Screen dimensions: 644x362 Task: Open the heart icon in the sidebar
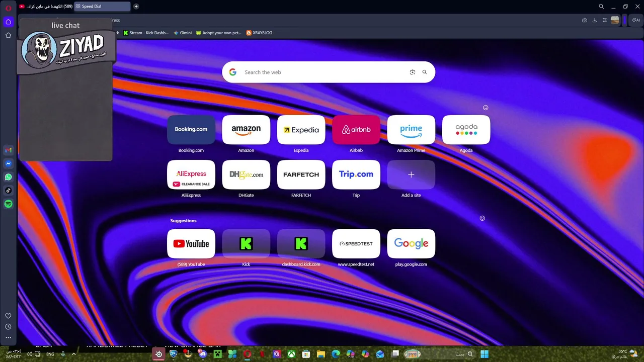pyautogui.click(x=8, y=316)
